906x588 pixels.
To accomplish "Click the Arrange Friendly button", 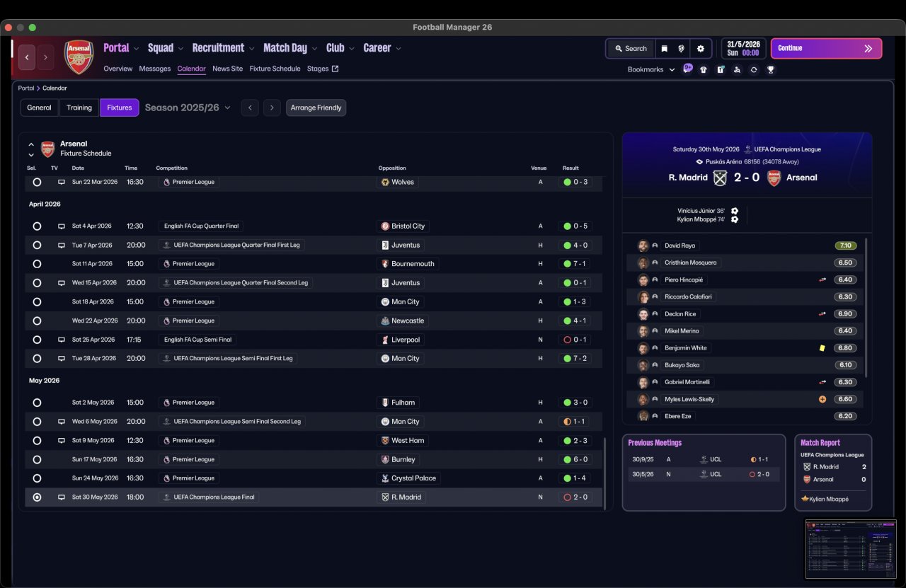I will [x=316, y=108].
